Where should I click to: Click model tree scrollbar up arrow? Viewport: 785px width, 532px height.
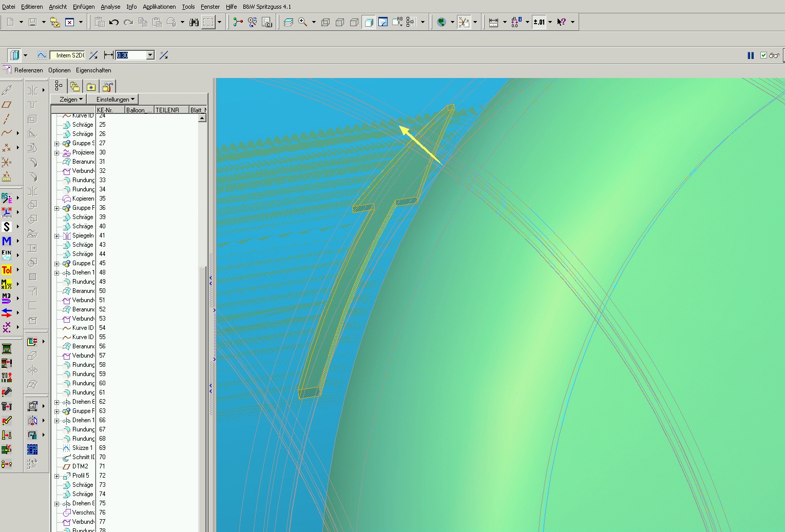point(202,118)
